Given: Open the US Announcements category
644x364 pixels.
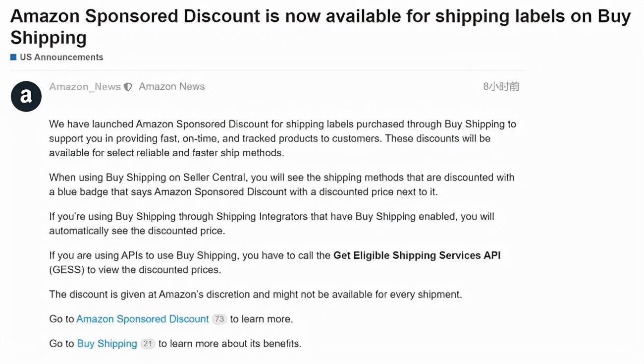Looking at the screenshot, I should (x=61, y=57).
